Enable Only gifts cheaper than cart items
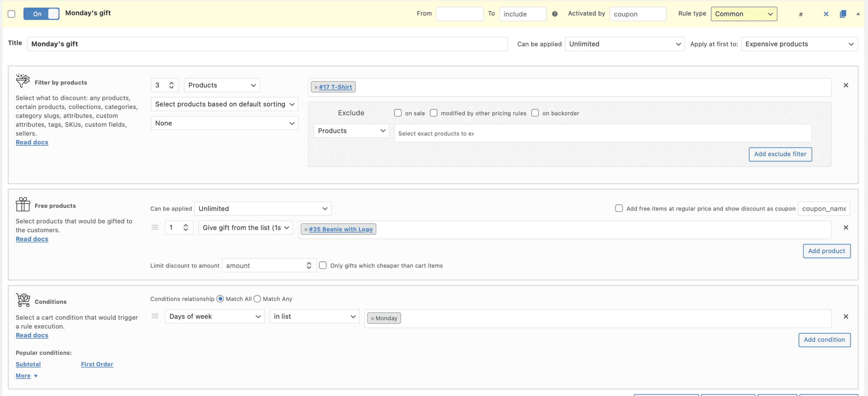 (x=323, y=265)
